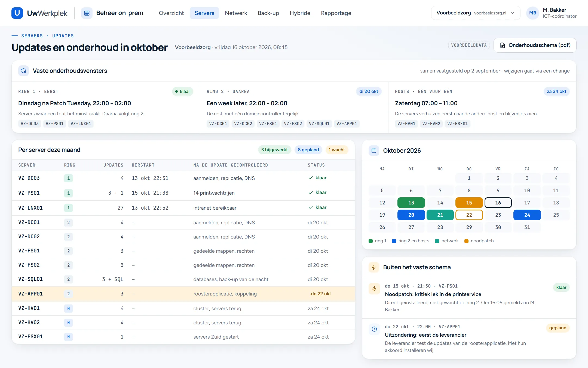The image size is (588, 368).
Task: Select the blue day 20 in calendar
Action: [x=411, y=215]
